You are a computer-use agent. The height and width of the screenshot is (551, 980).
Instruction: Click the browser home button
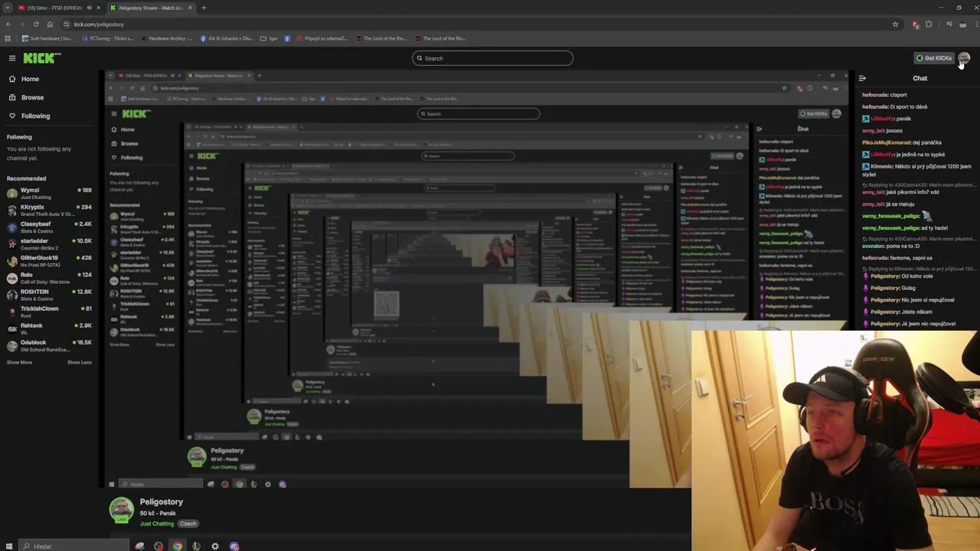(x=50, y=24)
